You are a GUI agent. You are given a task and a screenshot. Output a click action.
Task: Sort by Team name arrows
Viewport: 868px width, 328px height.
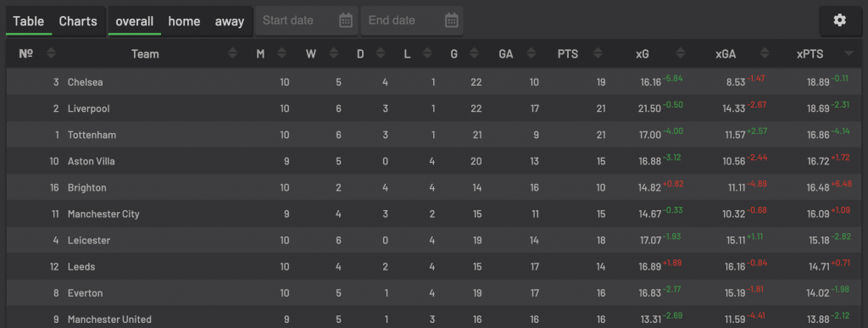pos(233,53)
